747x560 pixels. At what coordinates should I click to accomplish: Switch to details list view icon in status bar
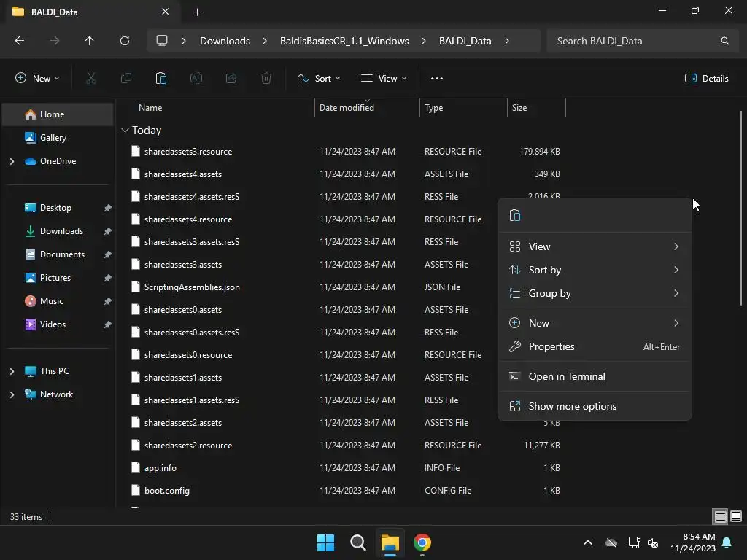720,516
